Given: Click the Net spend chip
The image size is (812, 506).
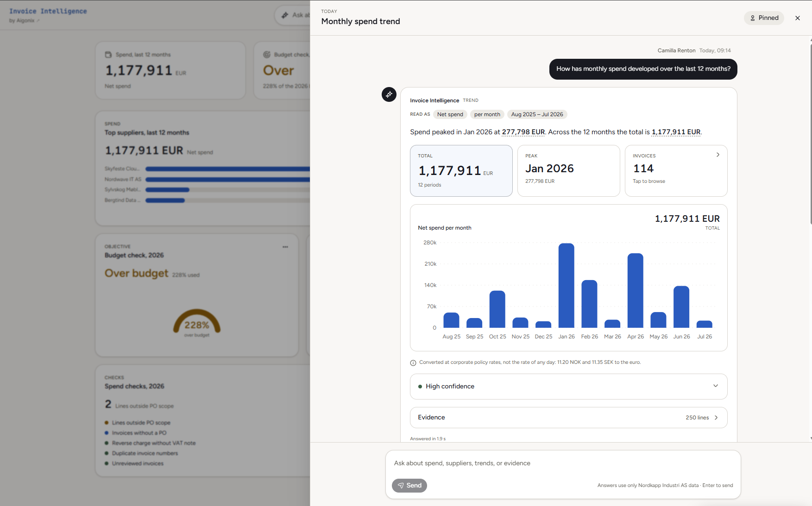Looking at the screenshot, I should 450,114.
